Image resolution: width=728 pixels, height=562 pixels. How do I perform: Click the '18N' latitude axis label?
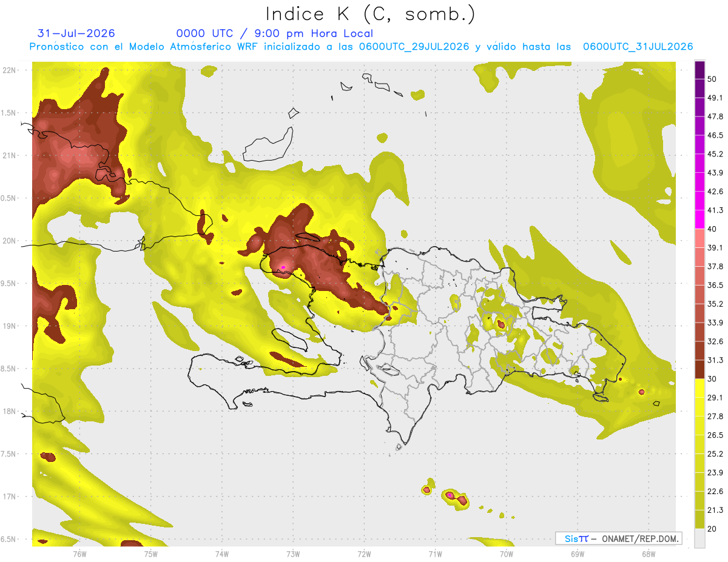click(x=9, y=411)
